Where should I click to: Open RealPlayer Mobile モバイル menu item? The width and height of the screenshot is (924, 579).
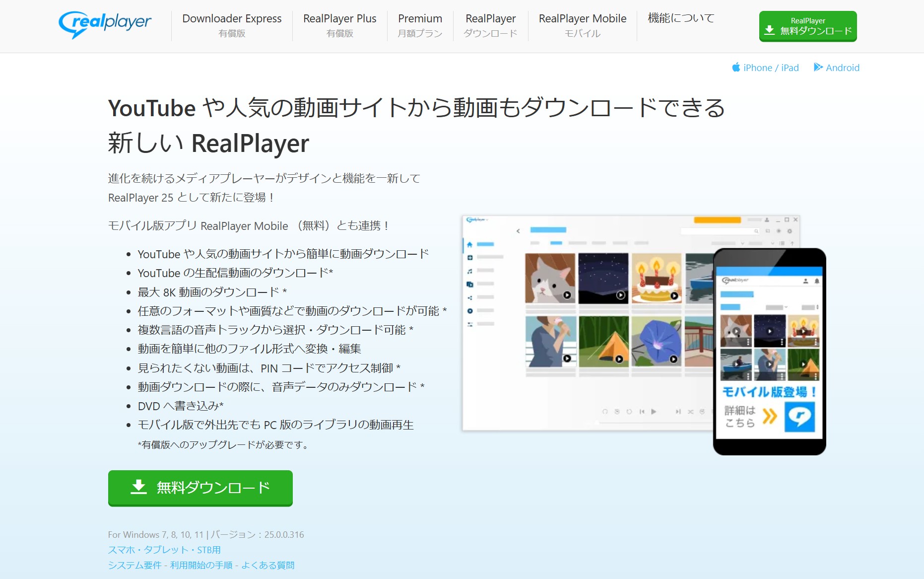583,25
